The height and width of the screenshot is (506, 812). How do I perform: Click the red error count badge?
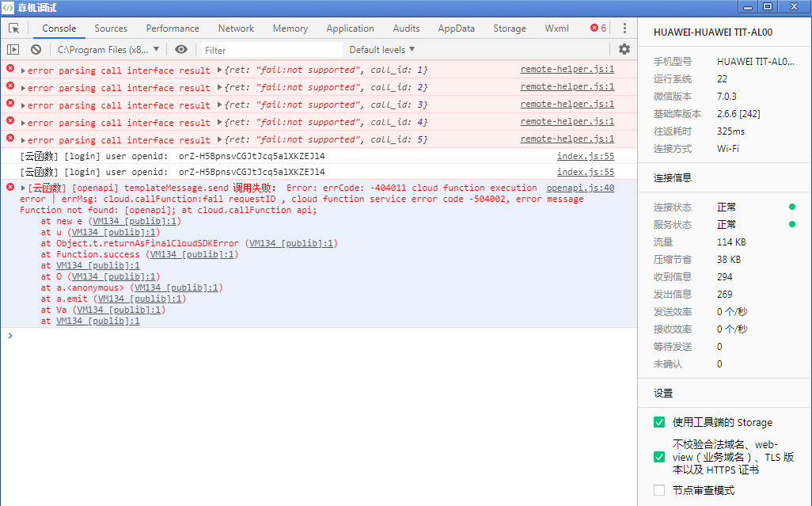598,29
